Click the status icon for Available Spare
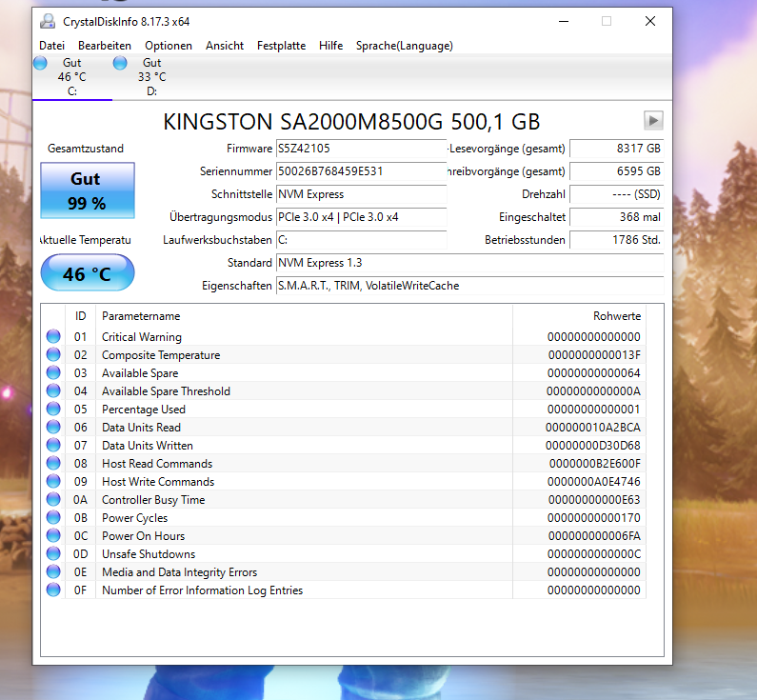Image resolution: width=757 pixels, height=700 pixels. 53,372
